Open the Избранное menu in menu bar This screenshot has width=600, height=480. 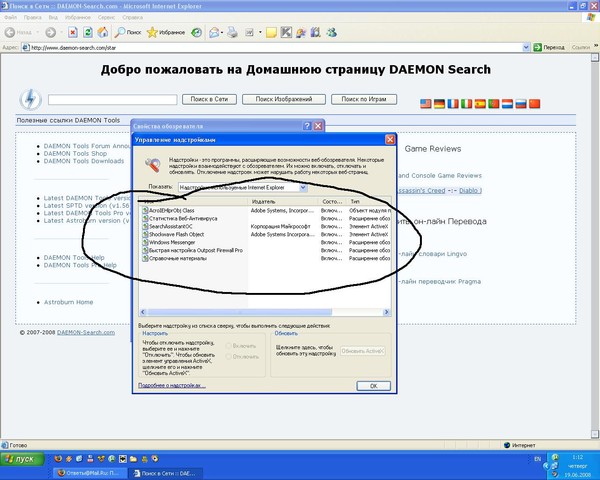78,18
